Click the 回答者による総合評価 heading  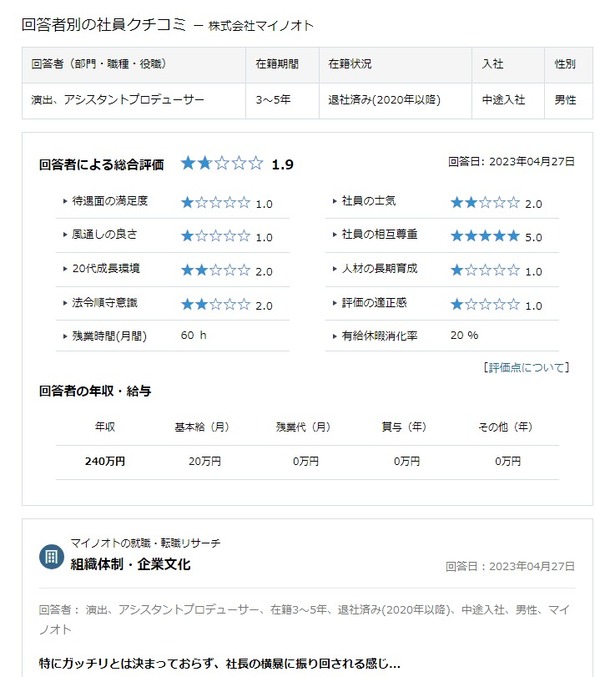click(101, 165)
